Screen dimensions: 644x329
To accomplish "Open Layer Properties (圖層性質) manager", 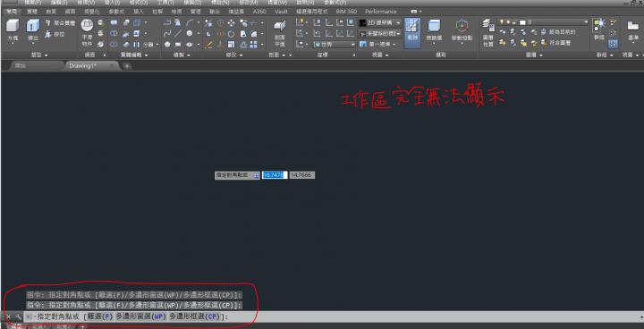I will (488, 33).
